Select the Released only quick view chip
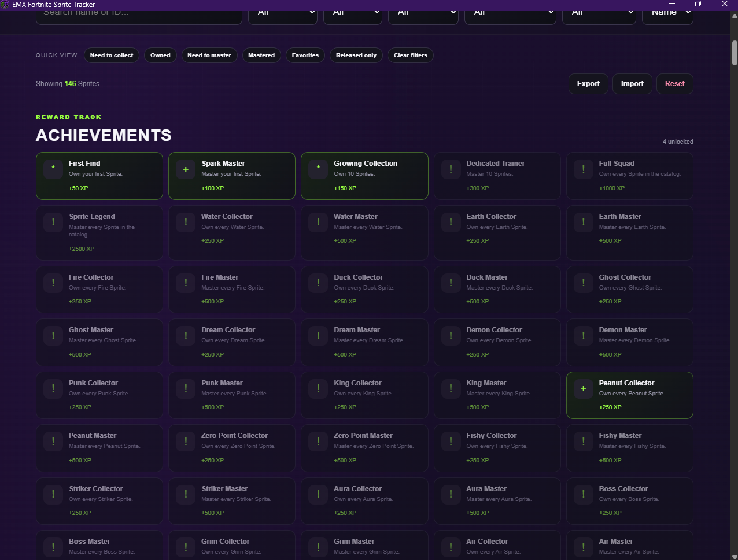 (x=356, y=55)
